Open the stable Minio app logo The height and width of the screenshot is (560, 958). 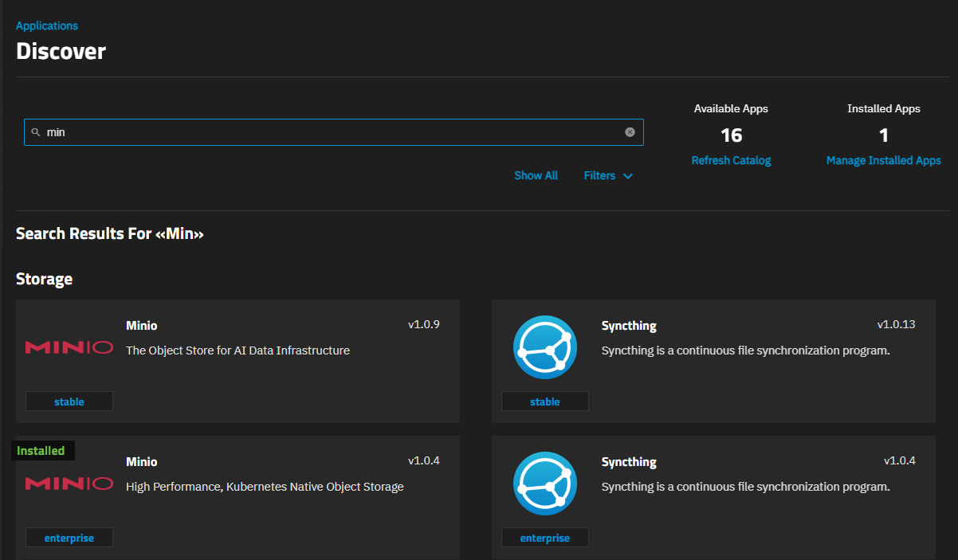tap(69, 347)
